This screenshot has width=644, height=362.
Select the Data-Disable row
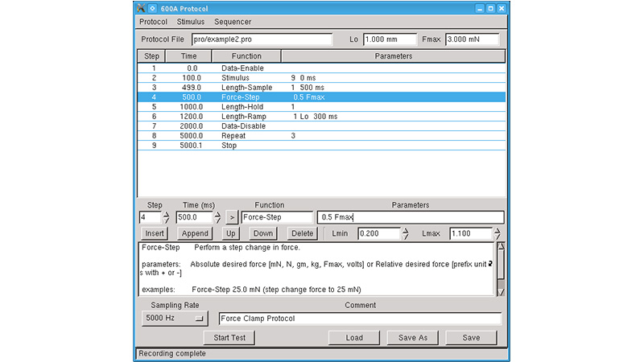[x=321, y=126]
